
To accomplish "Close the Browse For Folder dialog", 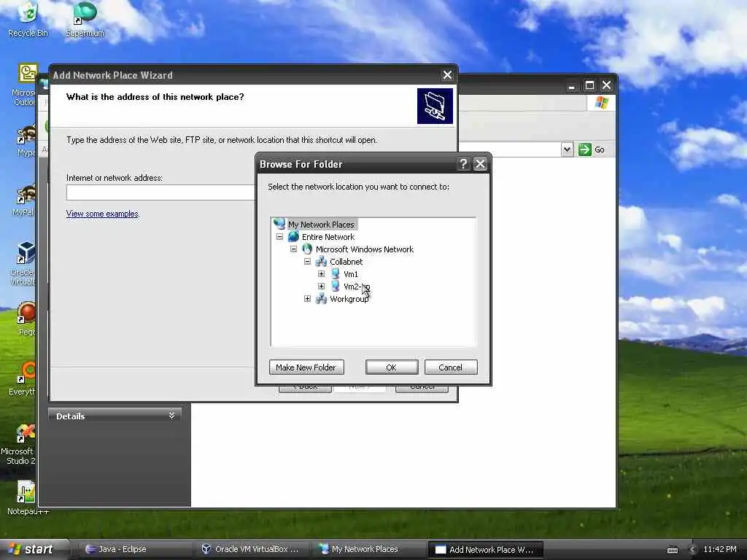I will 480,164.
